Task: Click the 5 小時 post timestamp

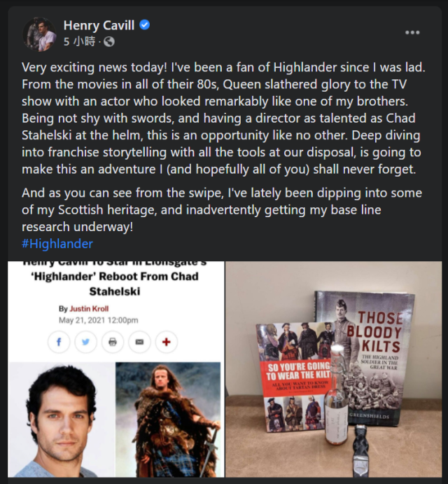Action: point(80,41)
